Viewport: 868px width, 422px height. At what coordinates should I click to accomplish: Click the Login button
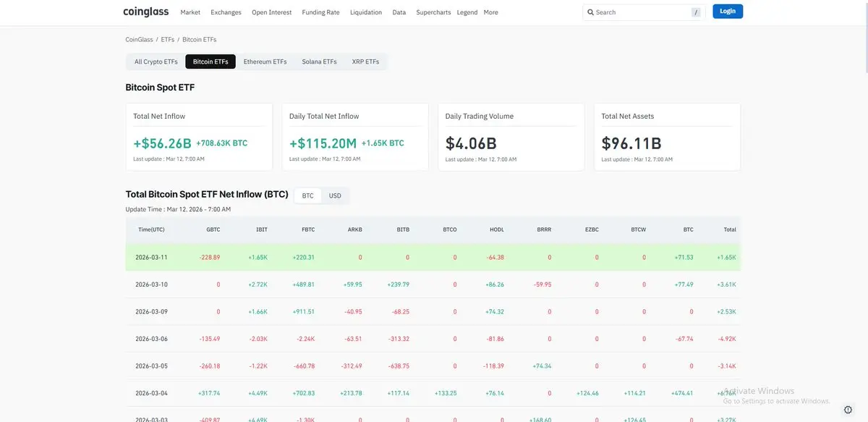point(728,12)
